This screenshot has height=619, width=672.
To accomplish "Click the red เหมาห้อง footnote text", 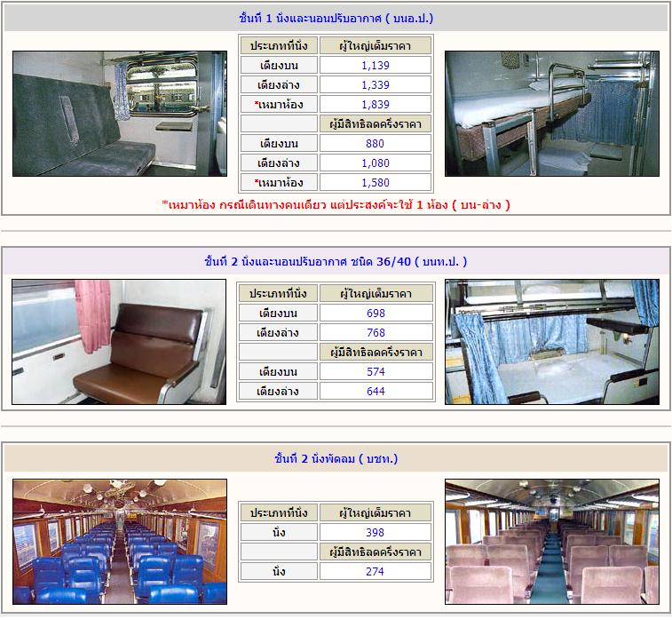I will tap(336, 205).
